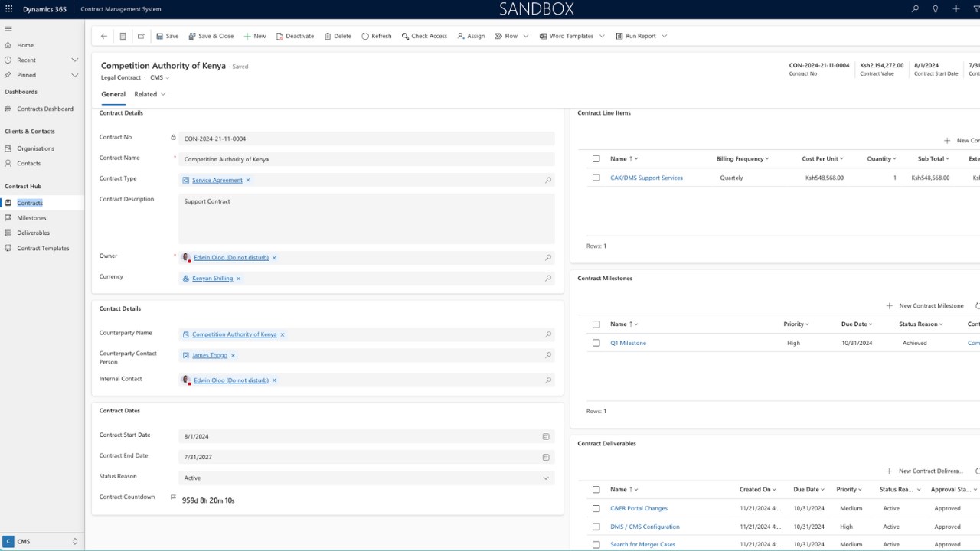Click the plus quick-create icon in top bar
The image size is (980, 551).
click(956, 9)
